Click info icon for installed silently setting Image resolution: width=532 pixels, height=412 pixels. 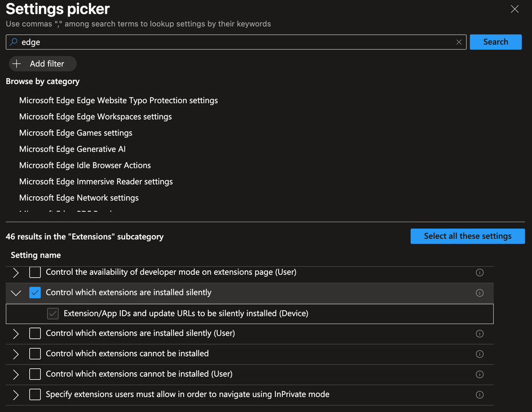479,293
